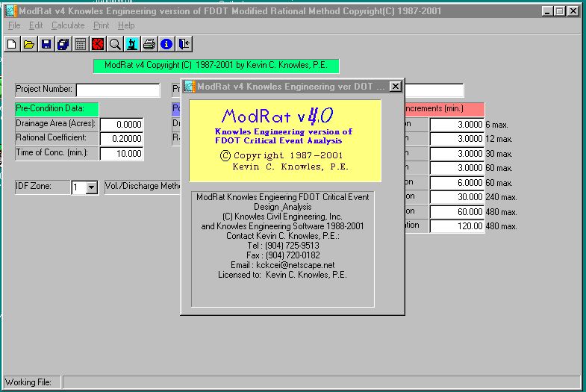The image size is (586, 392).
Task: Expand the IDF Zone dropdown arrow
Action: (x=91, y=187)
